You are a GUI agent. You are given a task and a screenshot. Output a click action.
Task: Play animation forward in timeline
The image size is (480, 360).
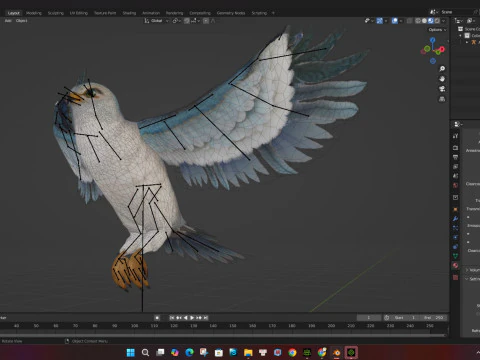coord(192,318)
